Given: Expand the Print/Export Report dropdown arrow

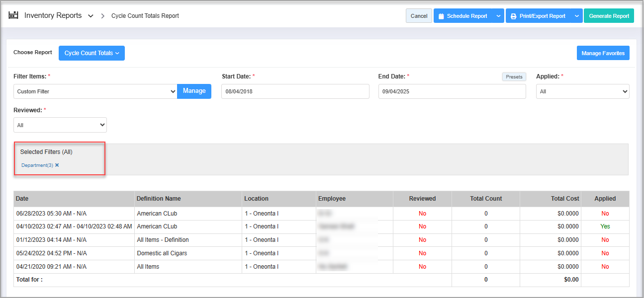Looking at the screenshot, I should coord(576,16).
